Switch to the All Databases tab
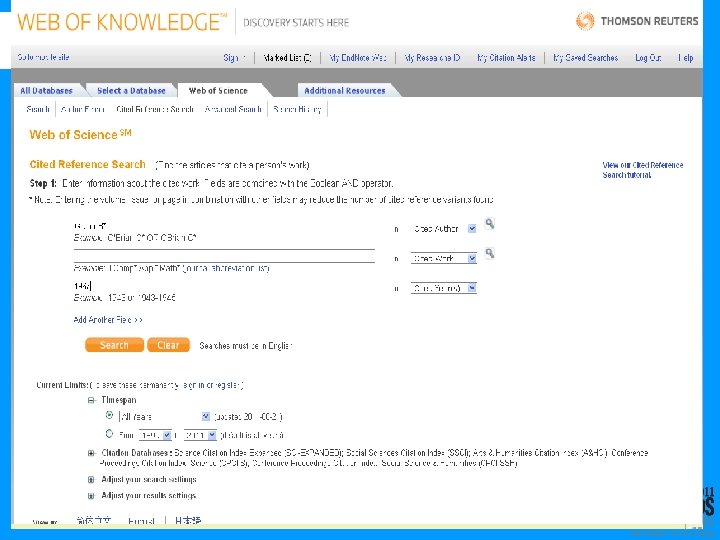720x540 pixels. click(46, 90)
